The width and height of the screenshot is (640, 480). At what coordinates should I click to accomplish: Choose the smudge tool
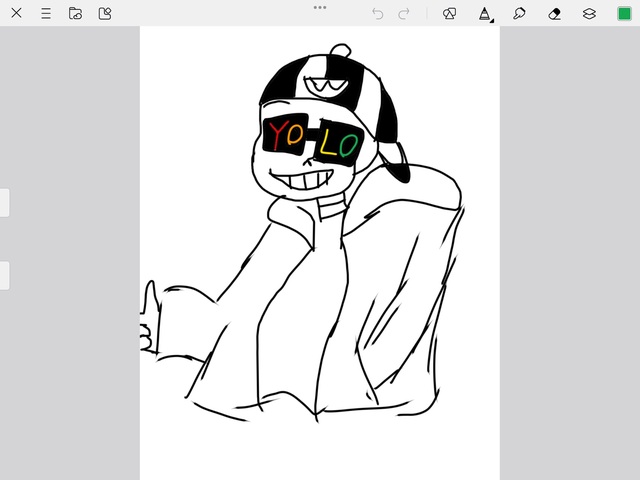[519, 13]
